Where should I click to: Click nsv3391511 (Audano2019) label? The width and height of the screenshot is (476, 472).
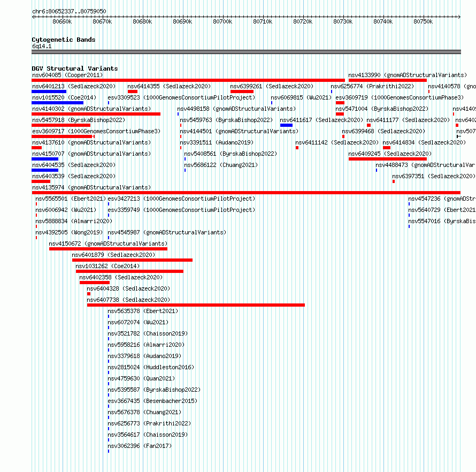[x=217, y=142]
